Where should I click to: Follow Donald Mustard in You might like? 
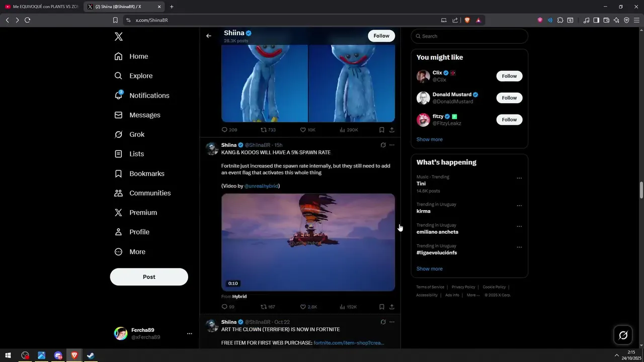tap(509, 98)
